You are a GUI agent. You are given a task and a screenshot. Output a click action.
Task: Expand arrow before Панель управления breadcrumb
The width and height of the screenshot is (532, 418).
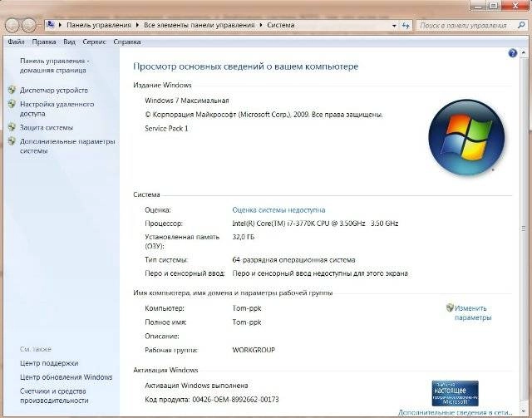click(60, 25)
